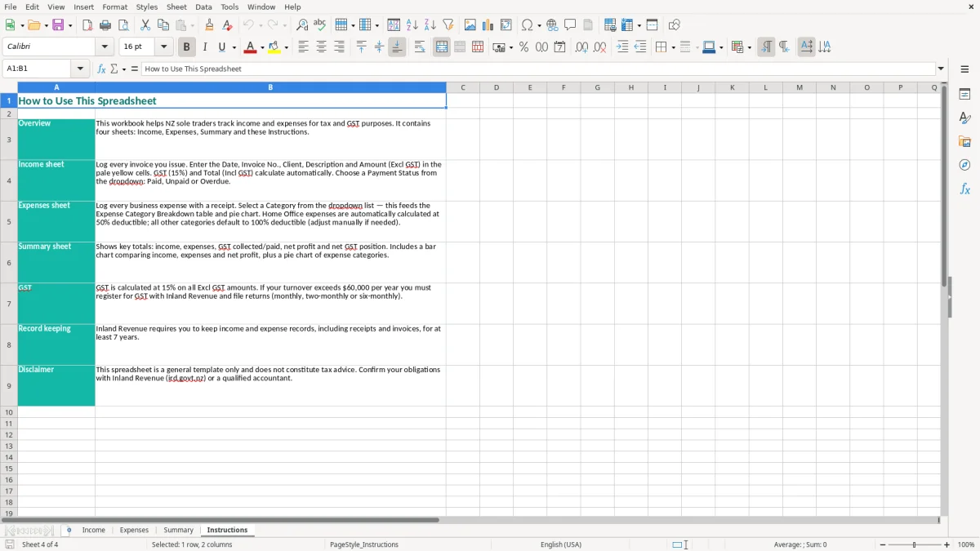Viewport: 980px width, 551px height.
Task: Open the Font Size dropdown arrow
Action: click(x=163, y=47)
